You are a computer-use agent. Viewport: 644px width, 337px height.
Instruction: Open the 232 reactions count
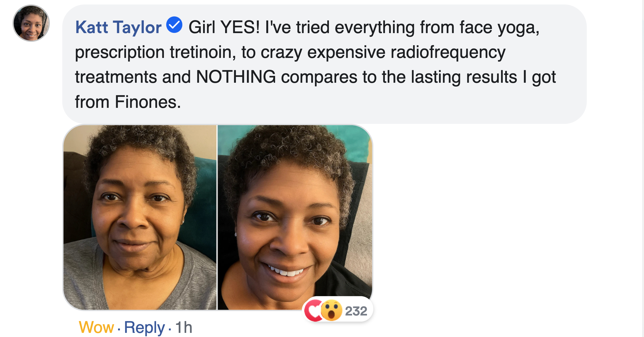tap(356, 311)
